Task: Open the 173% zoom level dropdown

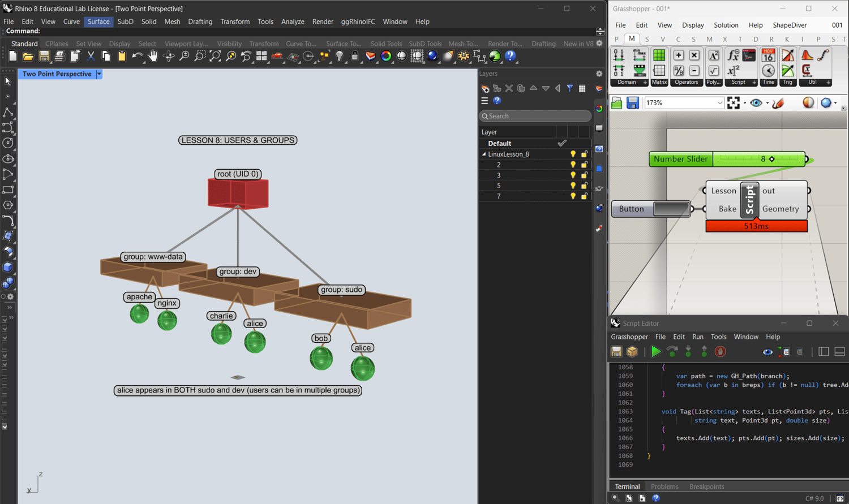Action: [719, 103]
